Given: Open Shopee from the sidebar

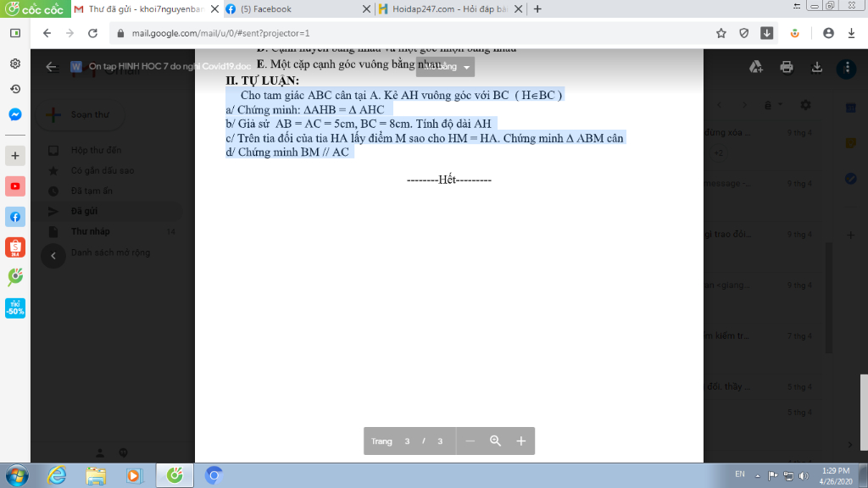Looking at the screenshot, I should tap(15, 247).
